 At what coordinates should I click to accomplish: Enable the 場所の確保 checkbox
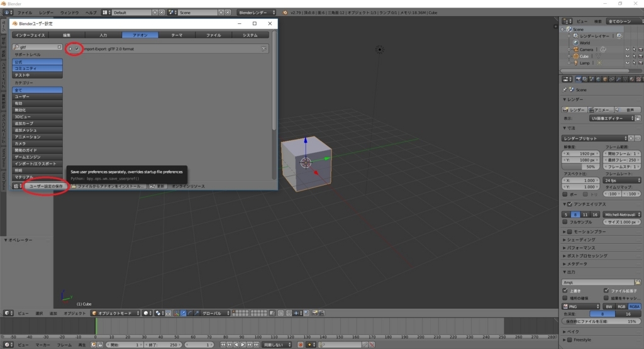click(x=565, y=298)
